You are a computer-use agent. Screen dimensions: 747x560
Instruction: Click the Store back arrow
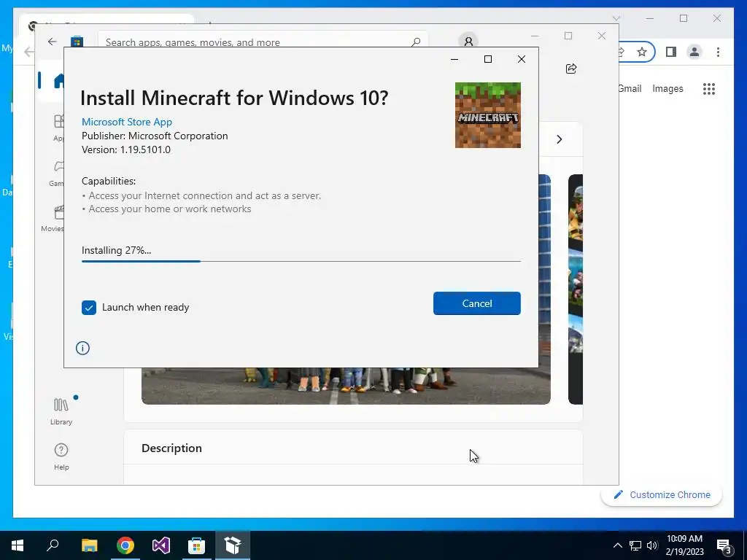[53, 42]
